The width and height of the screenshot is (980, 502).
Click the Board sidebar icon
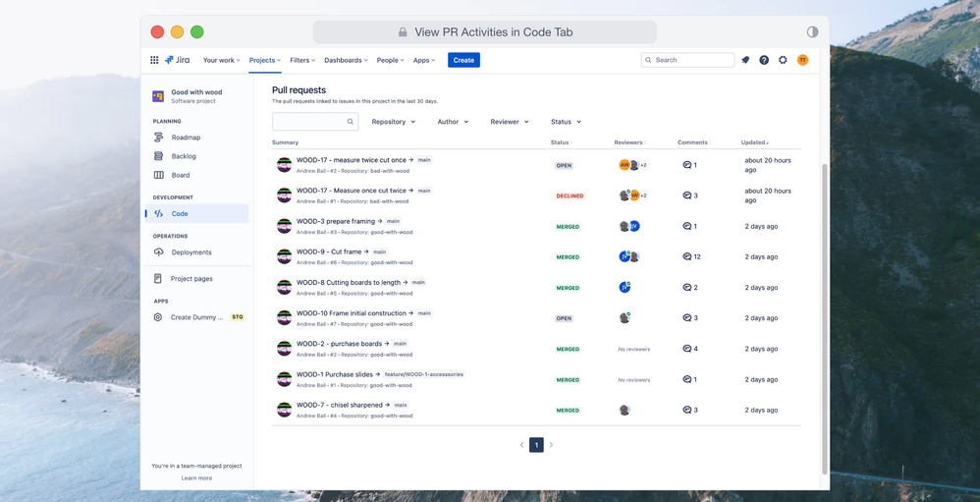point(159,175)
